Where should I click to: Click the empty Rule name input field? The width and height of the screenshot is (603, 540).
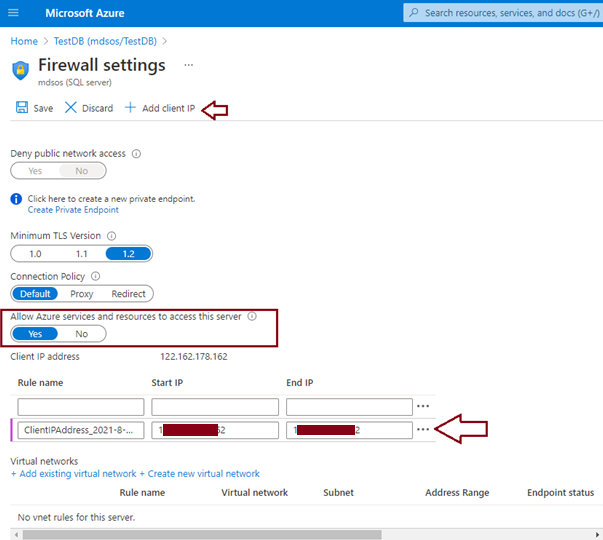81,407
